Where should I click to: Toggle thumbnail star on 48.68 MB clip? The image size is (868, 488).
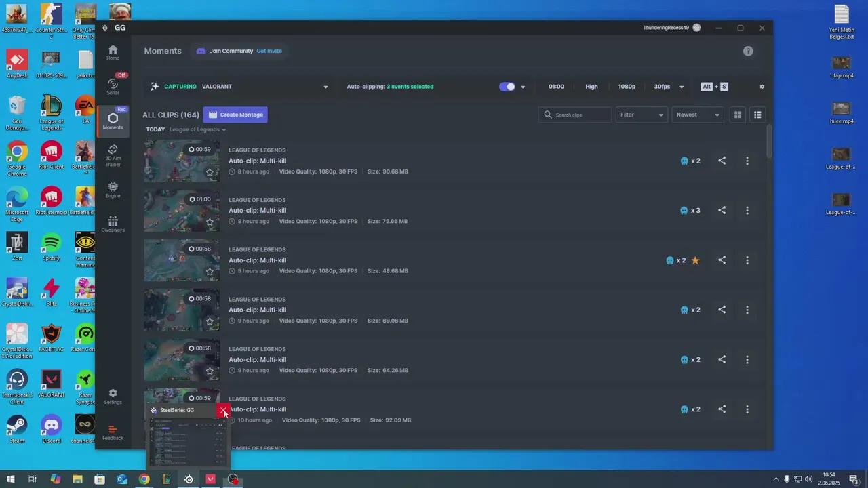[210, 272]
